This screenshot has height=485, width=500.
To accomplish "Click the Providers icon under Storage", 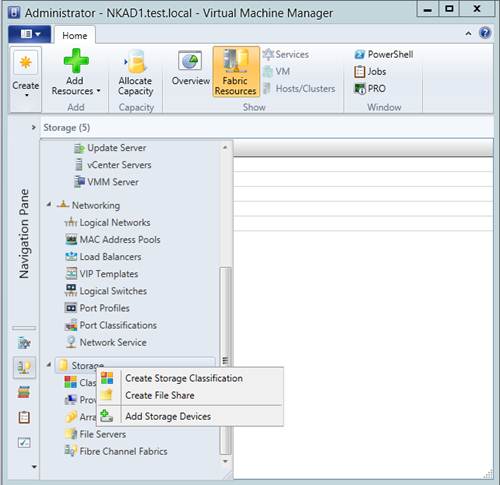I will pos(70,399).
